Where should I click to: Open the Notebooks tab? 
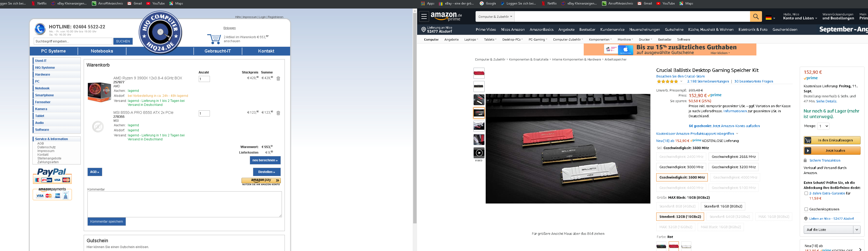(x=102, y=51)
